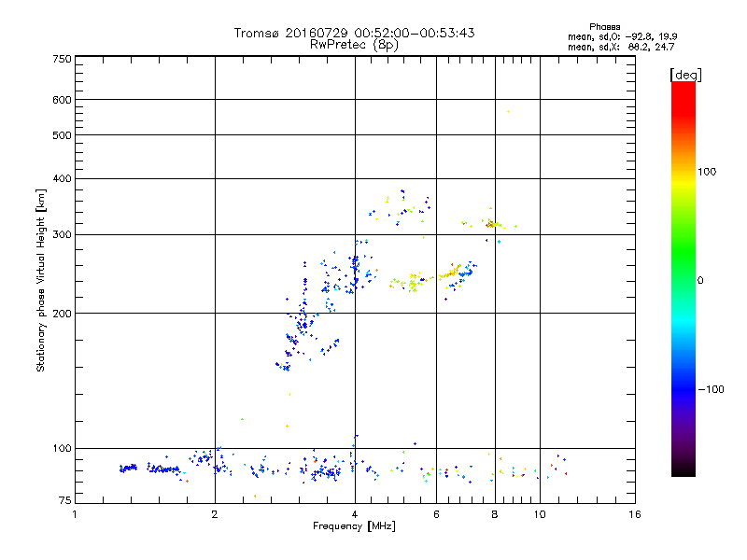Click the y-axis tick label '600'
Viewport: 747px width, 560px height.
point(62,100)
